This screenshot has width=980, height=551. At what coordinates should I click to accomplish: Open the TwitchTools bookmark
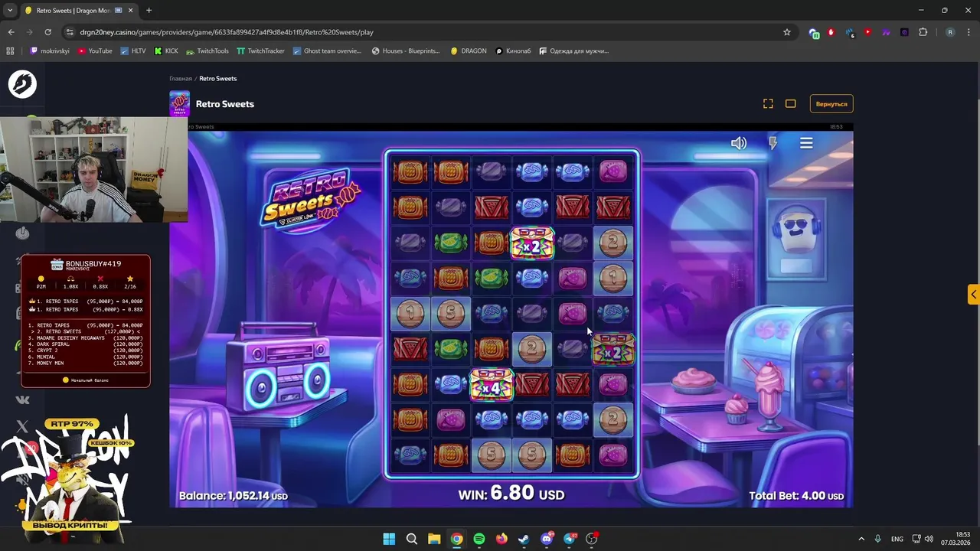pyautogui.click(x=207, y=51)
